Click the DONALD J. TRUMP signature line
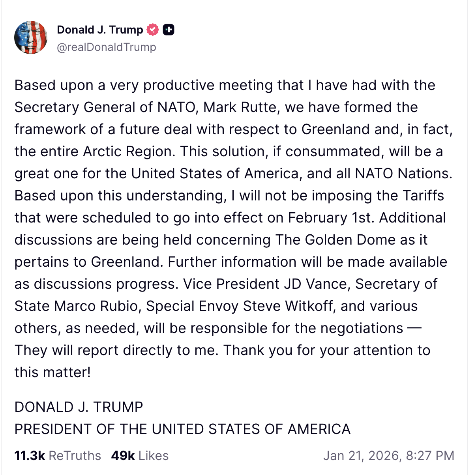Image resolution: width=476 pixels, height=475 pixels. (x=79, y=407)
